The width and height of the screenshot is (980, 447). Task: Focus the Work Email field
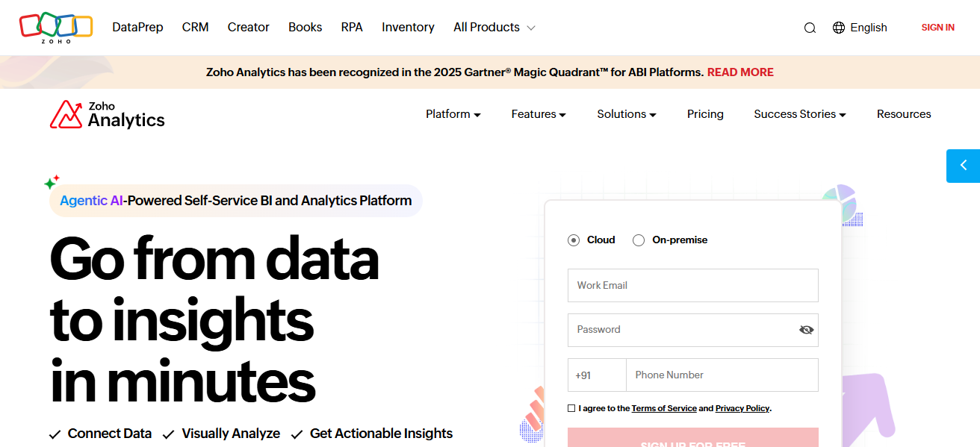coord(693,286)
